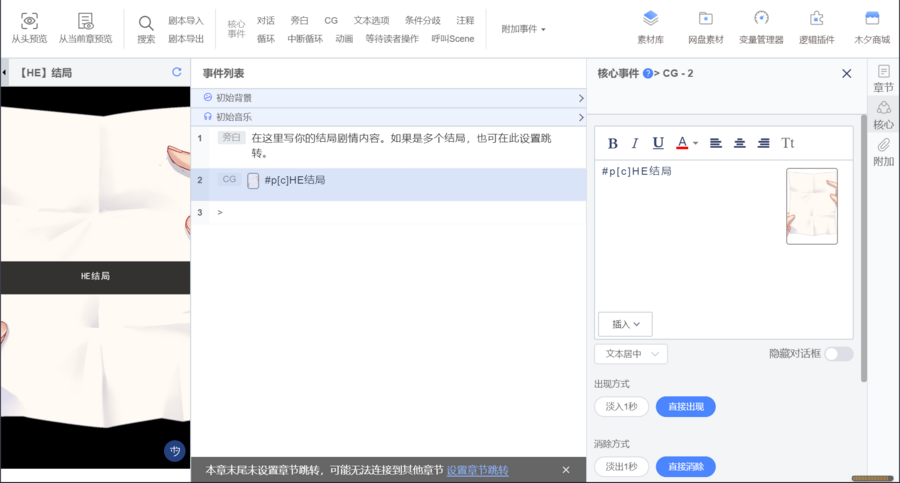Open the 素材库 asset library

coord(650,19)
